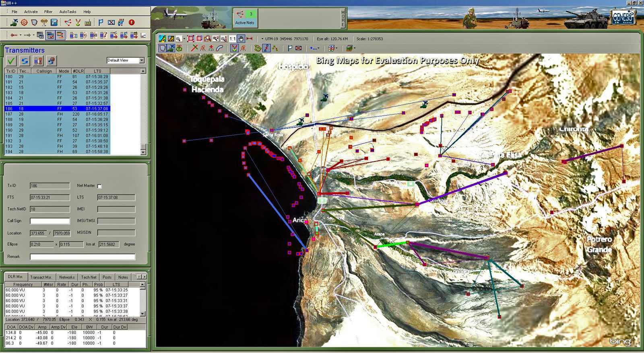Click the red back arrow icon
This screenshot has width=644, height=353.
tap(14, 35)
